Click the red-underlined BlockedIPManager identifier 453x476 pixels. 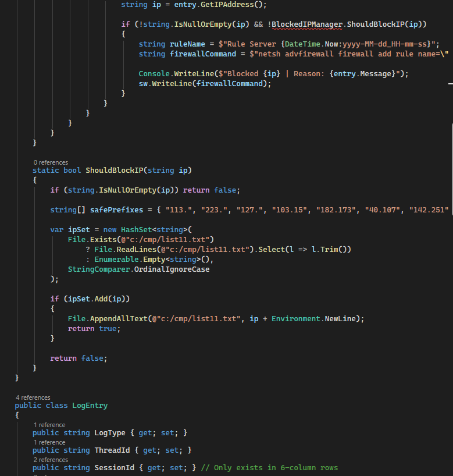coord(307,24)
